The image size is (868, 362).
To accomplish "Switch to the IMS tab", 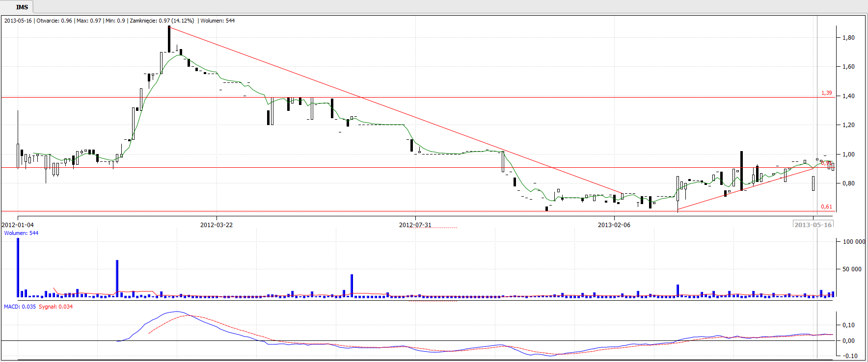I will point(22,7).
